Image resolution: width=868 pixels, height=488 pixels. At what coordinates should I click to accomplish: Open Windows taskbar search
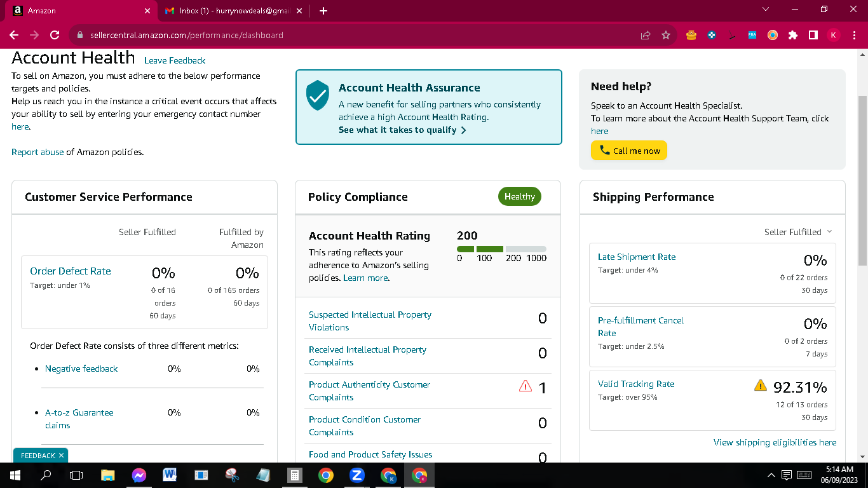46,475
